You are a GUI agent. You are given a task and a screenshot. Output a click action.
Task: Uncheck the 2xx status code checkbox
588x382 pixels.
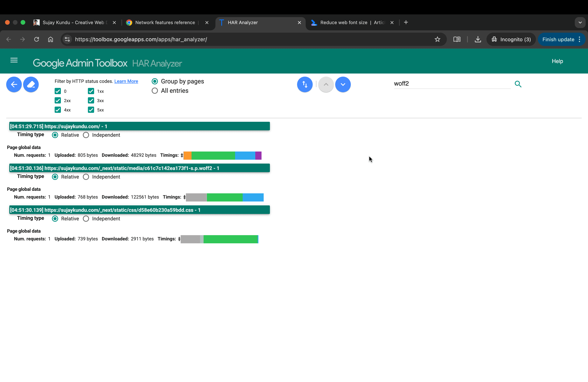click(58, 101)
